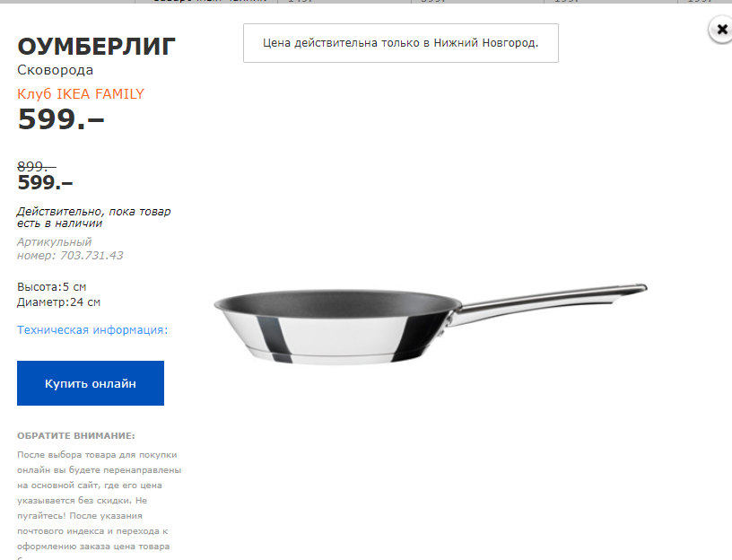
Task: Click the Высота: 5 см specification
Action: (x=52, y=287)
